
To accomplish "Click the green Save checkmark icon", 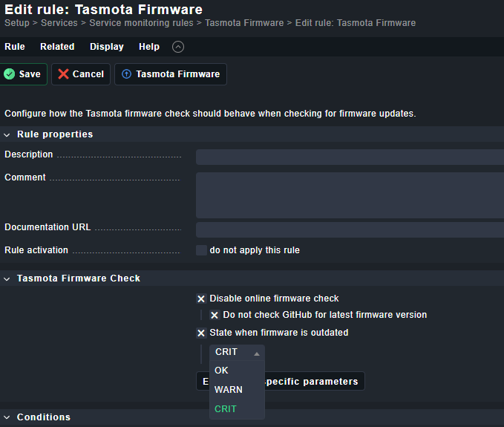I will coord(10,74).
